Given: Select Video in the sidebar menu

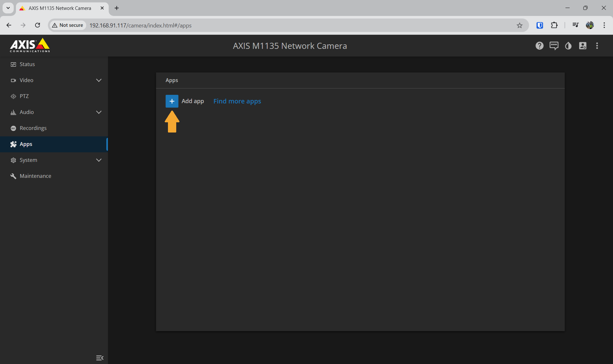Looking at the screenshot, I should tap(54, 80).
